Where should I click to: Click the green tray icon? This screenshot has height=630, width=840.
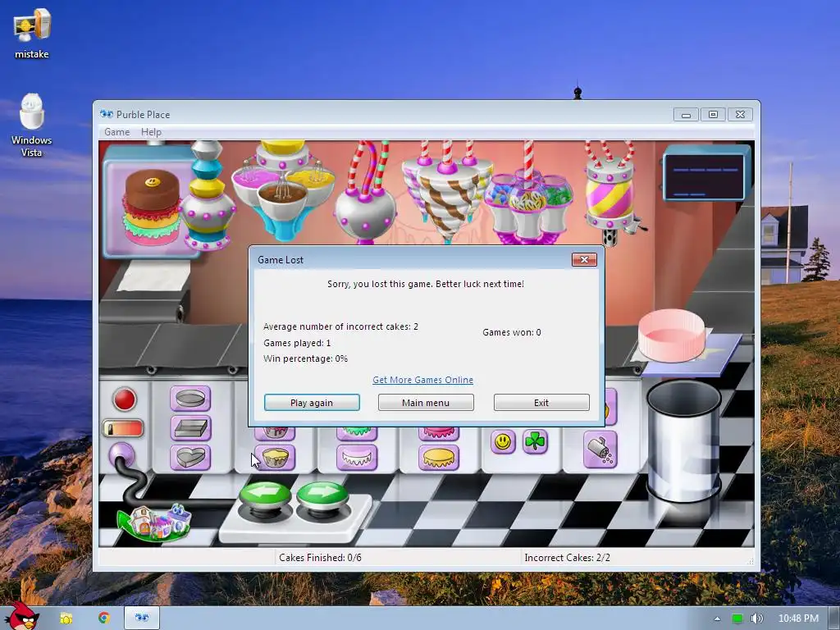[x=737, y=619]
